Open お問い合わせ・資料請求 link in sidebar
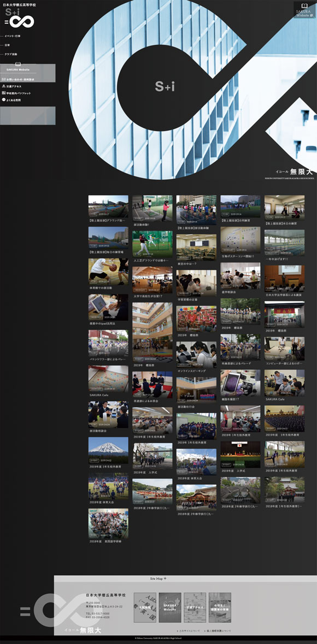Screen dimensions: 317x644 pyautogui.click(x=20, y=79)
